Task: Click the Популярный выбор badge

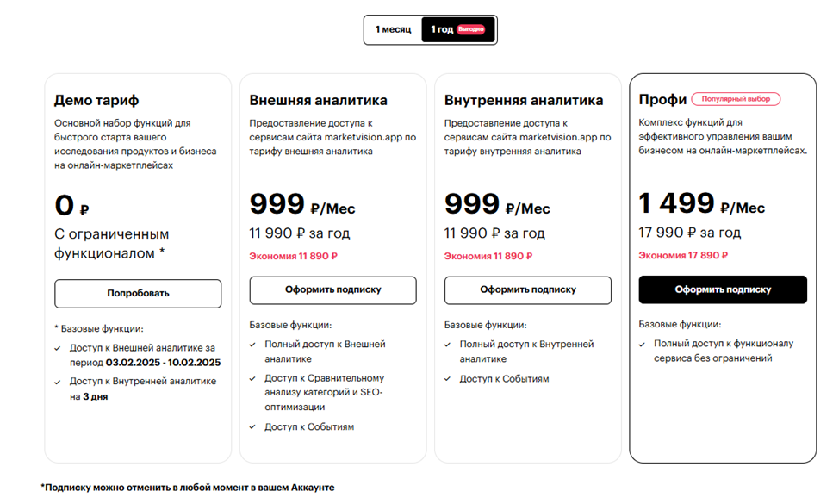Action: 736,99
